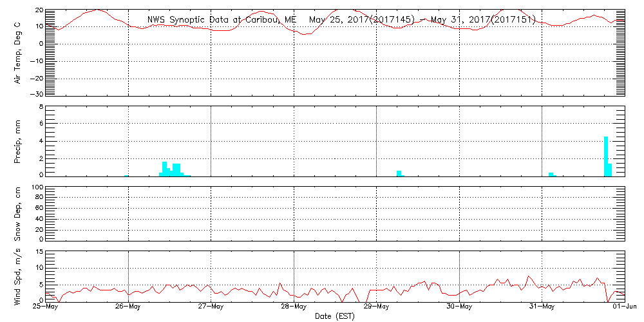644x322 pixels.
Task: Click the '100' tick on snow depth axis
Action: point(37,187)
